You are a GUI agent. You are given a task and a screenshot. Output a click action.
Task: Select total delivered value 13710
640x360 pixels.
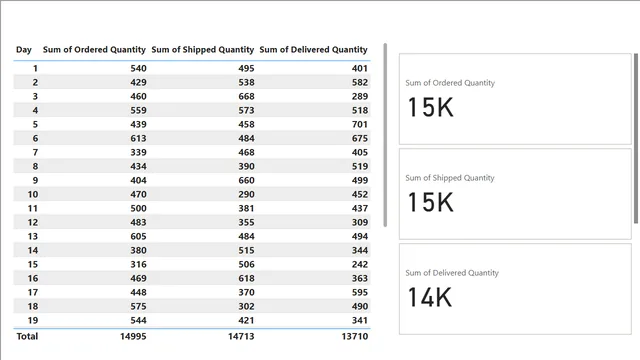(354, 336)
